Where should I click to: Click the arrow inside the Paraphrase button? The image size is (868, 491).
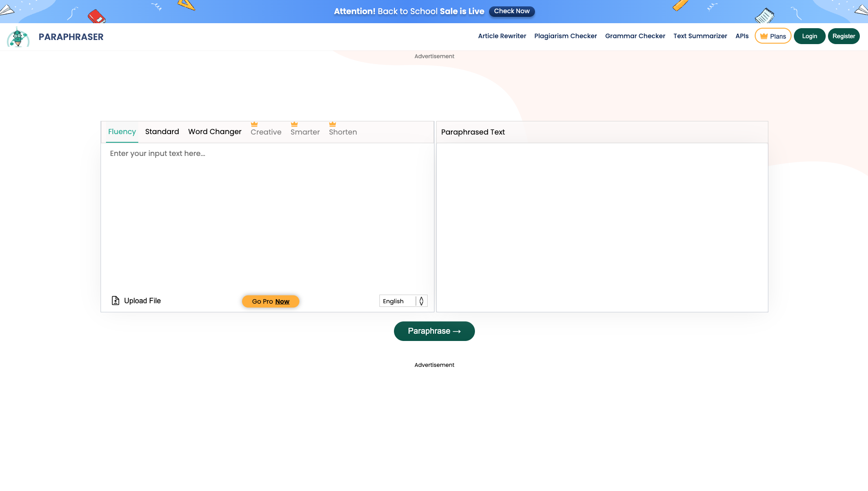[x=456, y=331]
